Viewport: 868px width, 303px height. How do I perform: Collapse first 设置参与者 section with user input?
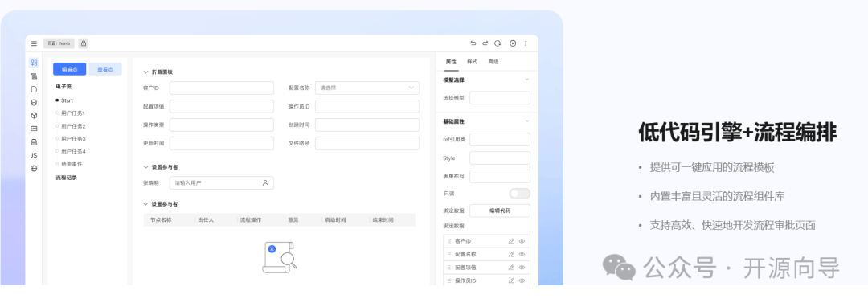(146, 166)
